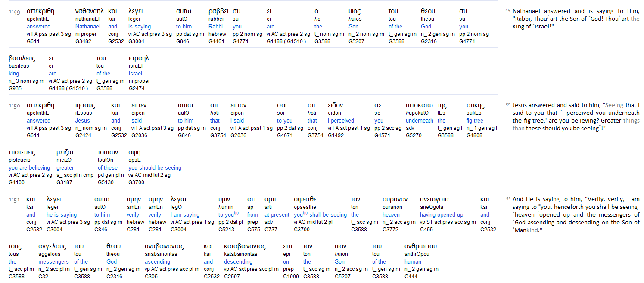The height and width of the screenshot is (283, 644).
Task: Open Strong's number G2597 under katabainontas
Action: click(x=233, y=277)
